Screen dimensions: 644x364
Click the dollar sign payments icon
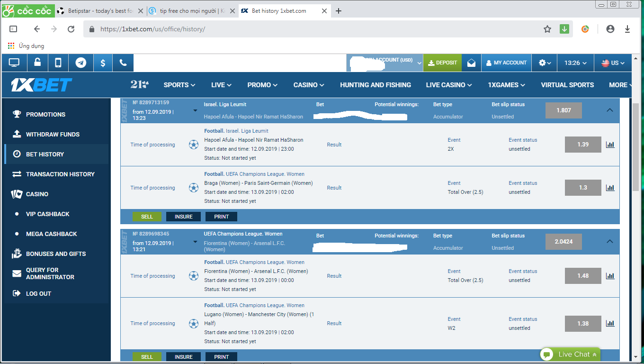[103, 63]
